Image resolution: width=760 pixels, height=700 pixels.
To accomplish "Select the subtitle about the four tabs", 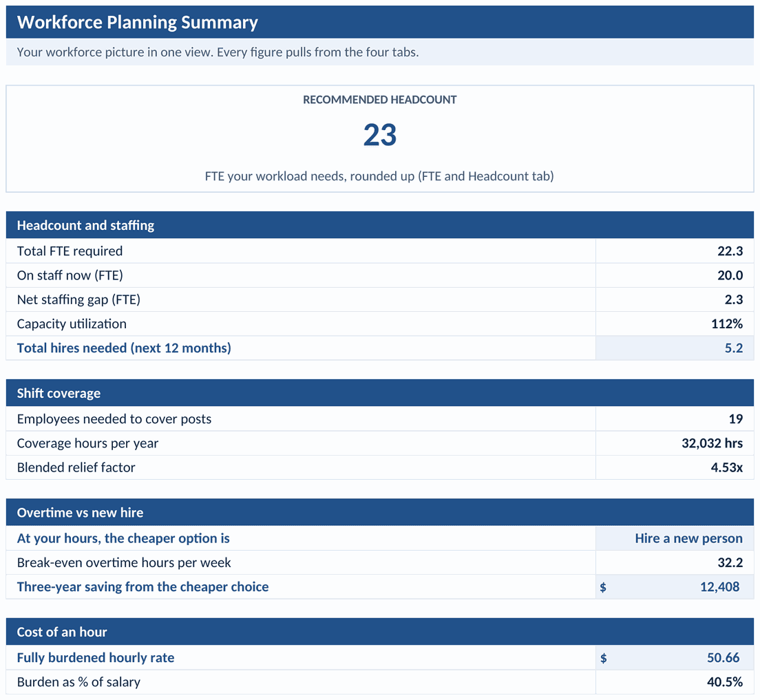I will pos(218,52).
